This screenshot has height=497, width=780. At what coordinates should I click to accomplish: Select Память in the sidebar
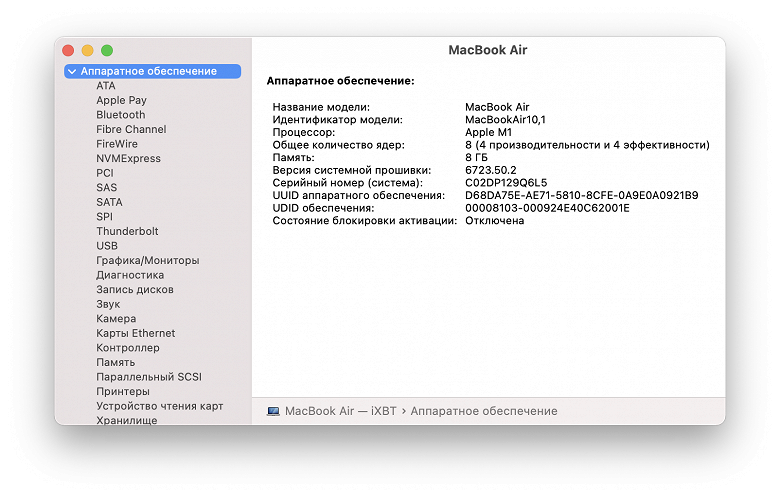(x=116, y=362)
